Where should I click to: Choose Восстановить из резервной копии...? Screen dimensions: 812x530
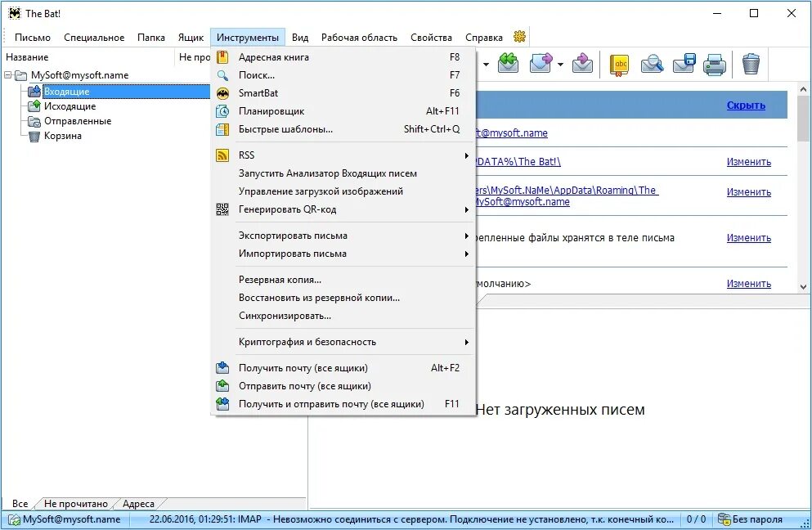343,298
